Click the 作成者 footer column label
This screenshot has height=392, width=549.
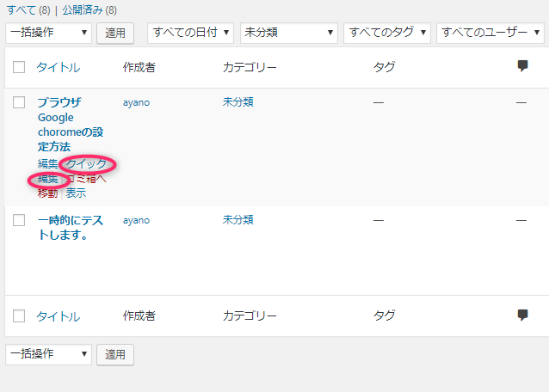pyautogui.click(x=139, y=315)
